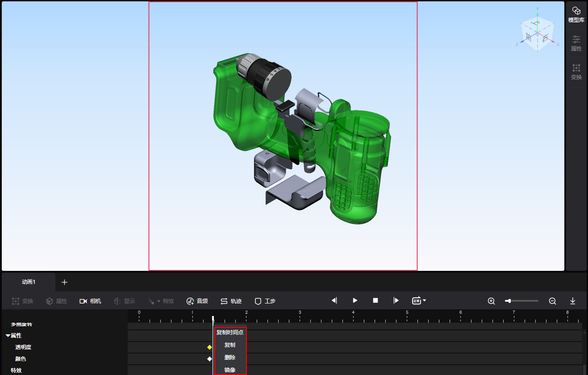588x375 pixels.
Task: Zoom in the timeline with magnifier plus
Action: 491,301
